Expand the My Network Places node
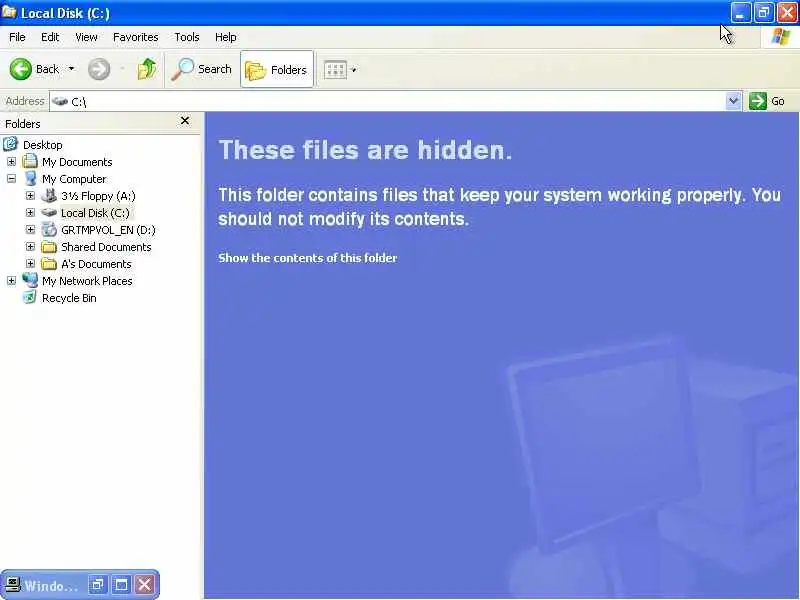This screenshot has width=800, height=600. 12,281
